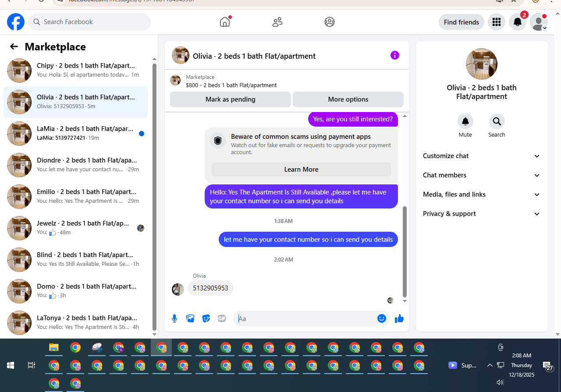This screenshot has width=561, height=392.
Task: Open the account profile avatar menu
Action: click(x=539, y=22)
